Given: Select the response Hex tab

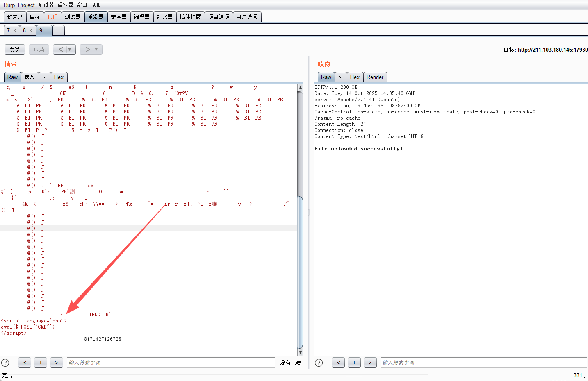Looking at the screenshot, I should click(x=355, y=77).
